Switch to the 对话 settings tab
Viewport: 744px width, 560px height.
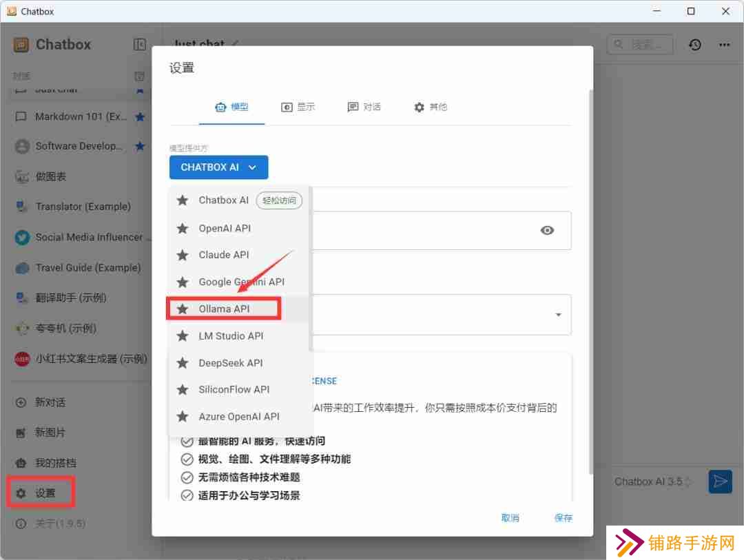364,107
